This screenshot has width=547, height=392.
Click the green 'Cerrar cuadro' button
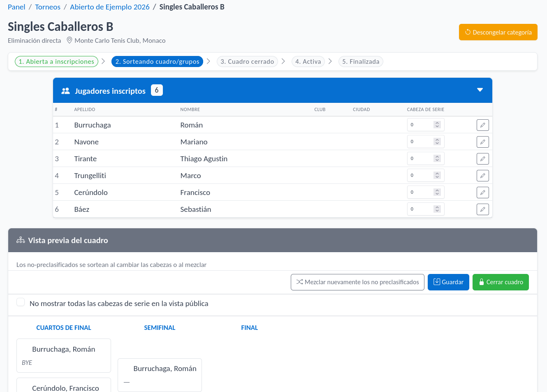click(501, 282)
